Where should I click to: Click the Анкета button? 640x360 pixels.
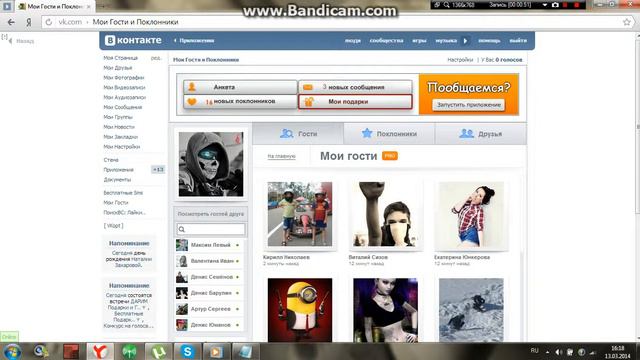click(240, 87)
